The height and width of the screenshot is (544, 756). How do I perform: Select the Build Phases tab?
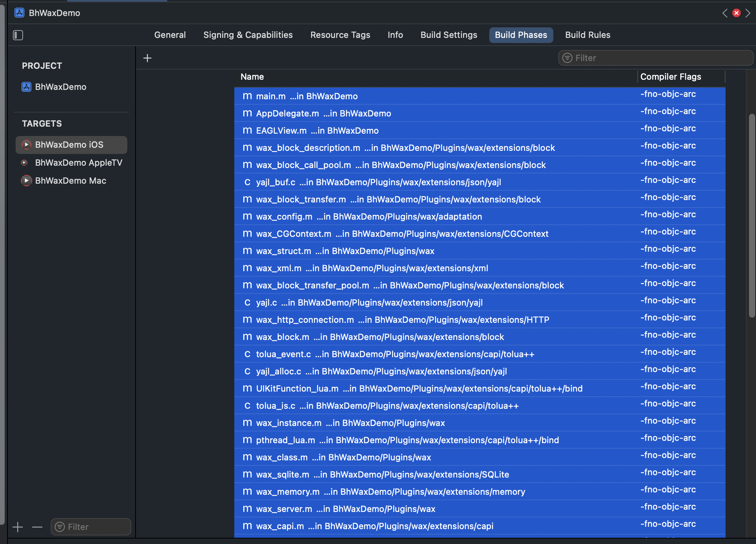click(521, 35)
